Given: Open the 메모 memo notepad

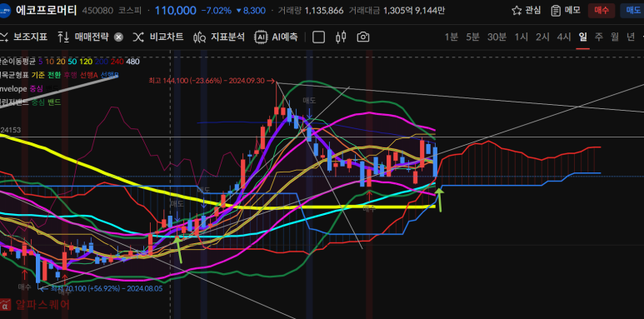Looking at the screenshot, I should point(565,10).
